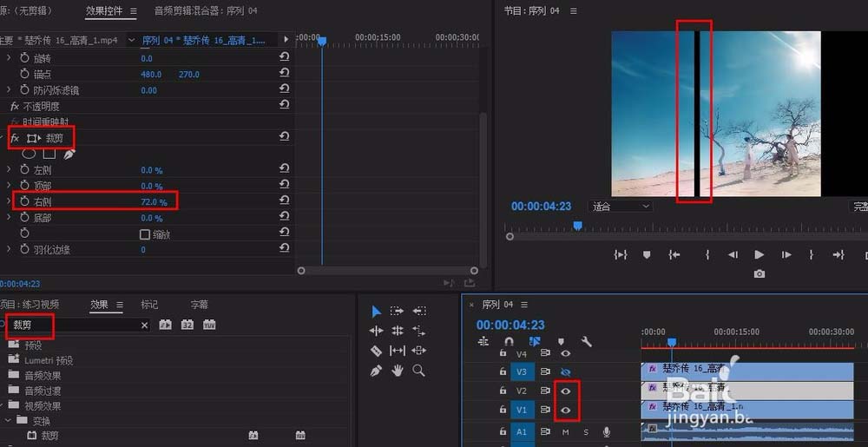
Task: Switch to the 标记 tab
Action: click(149, 305)
